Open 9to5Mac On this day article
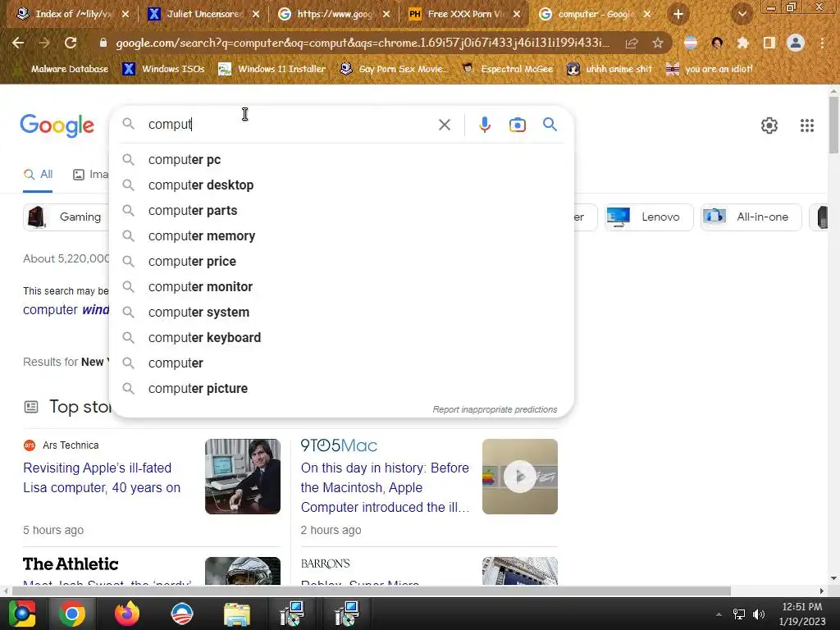The width and height of the screenshot is (840, 630). [385, 487]
